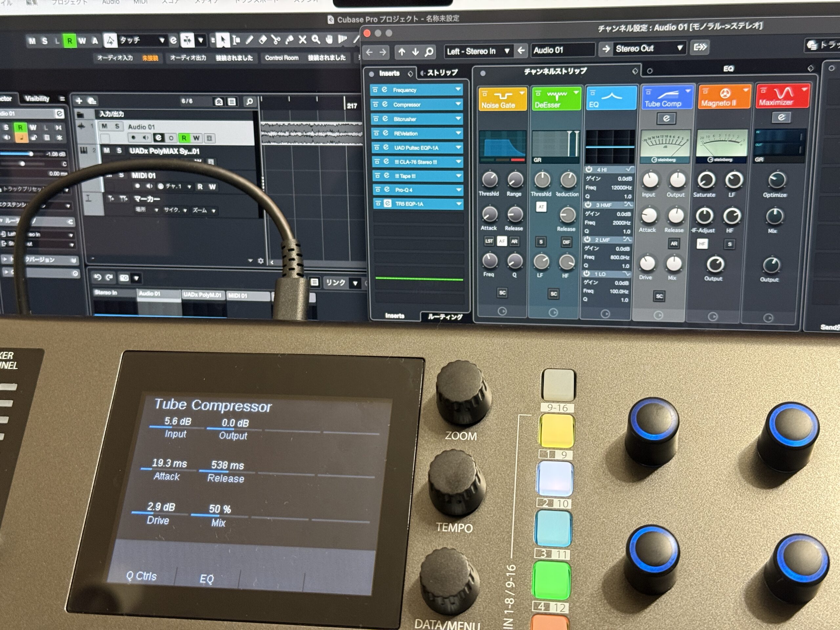Viewport: 840px width, 630px height.
Task: Click the track search magnifier in track list
Action: 249,101
